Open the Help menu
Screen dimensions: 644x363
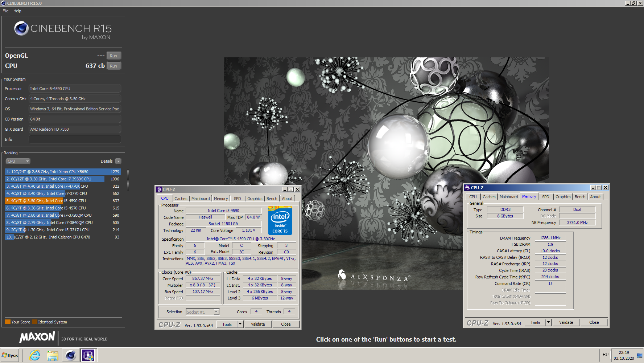[17, 11]
